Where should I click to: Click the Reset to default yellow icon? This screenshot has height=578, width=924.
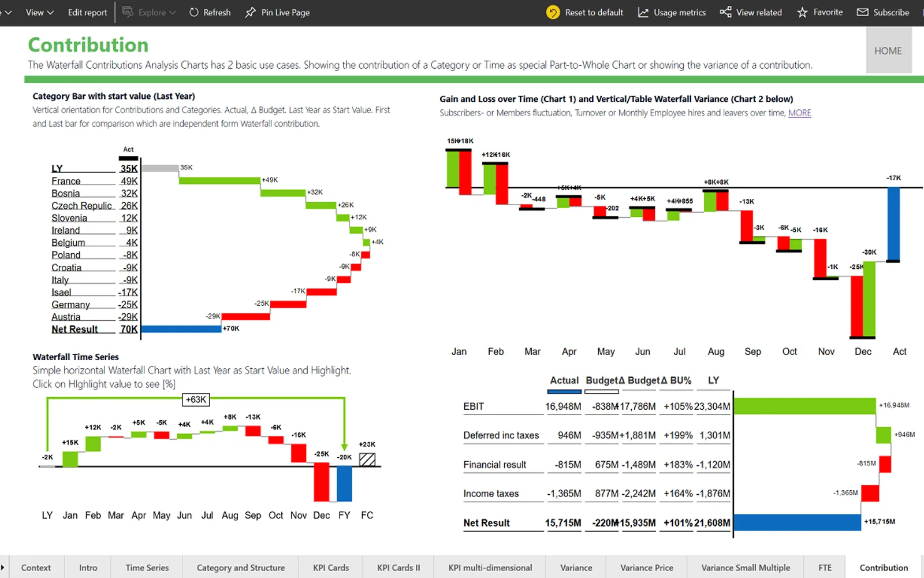553,12
